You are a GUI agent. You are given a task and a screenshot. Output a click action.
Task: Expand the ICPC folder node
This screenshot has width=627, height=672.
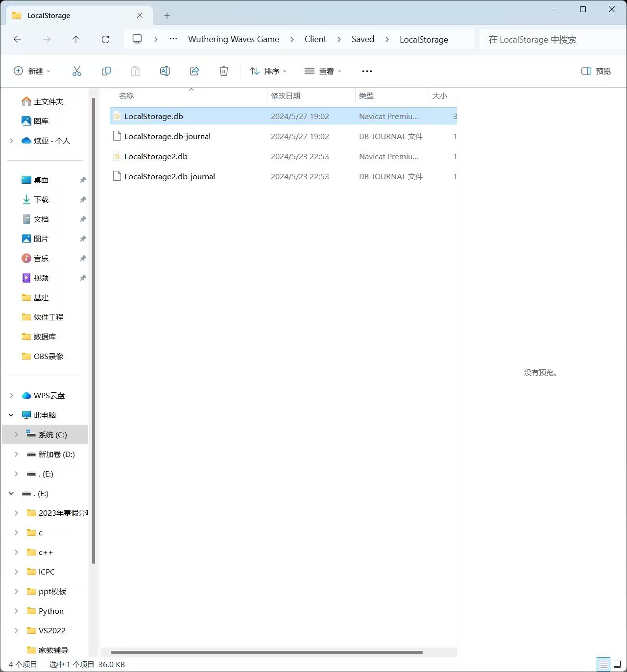(16, 572)
